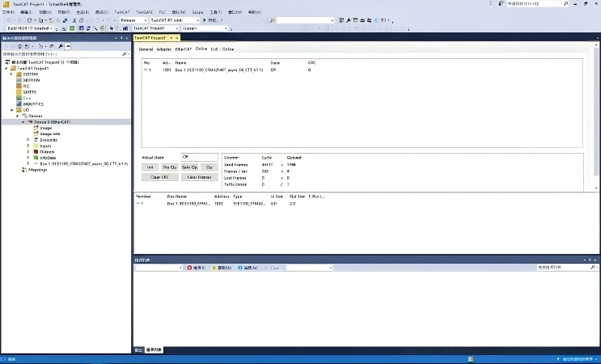The height and width of the screenshot is (364, 601).
Task: Select ANALYTICS in the solution tree
Action: pyautogui.click(x=33, y=104)
